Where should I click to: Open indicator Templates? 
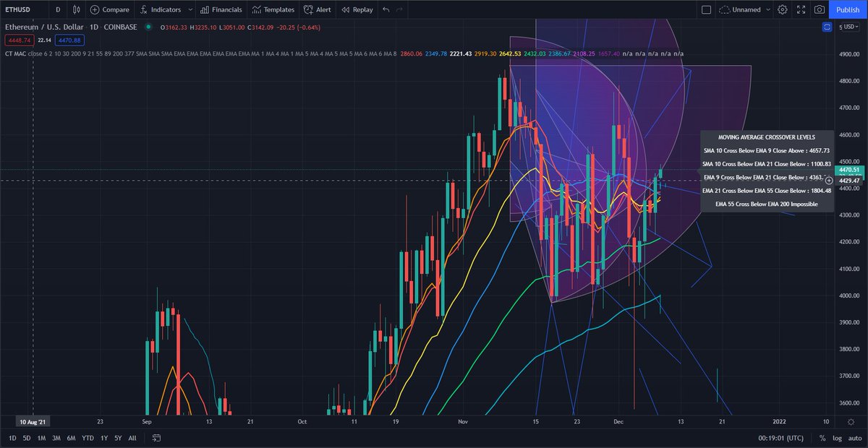click(256, 9)
